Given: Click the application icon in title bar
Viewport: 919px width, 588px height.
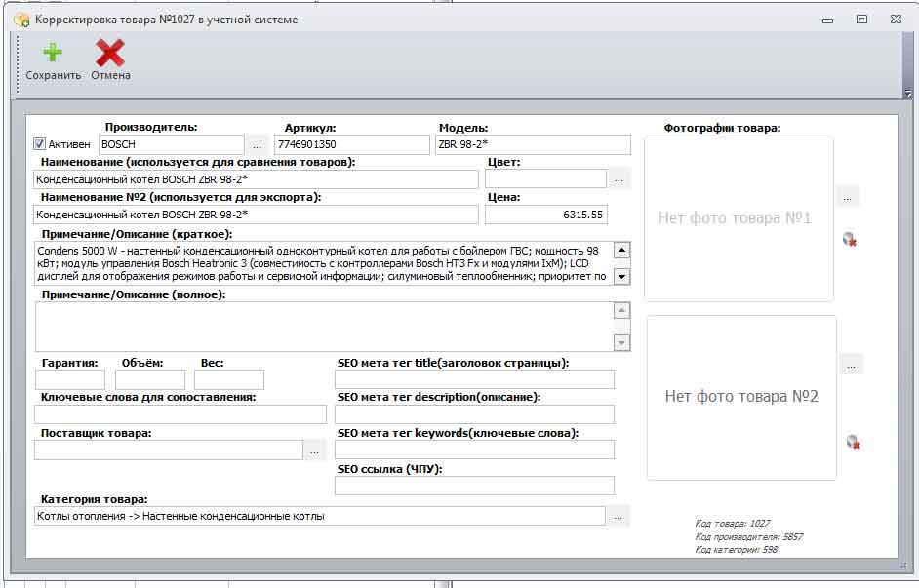Looking at the screenshot, I should coord(21,20).
